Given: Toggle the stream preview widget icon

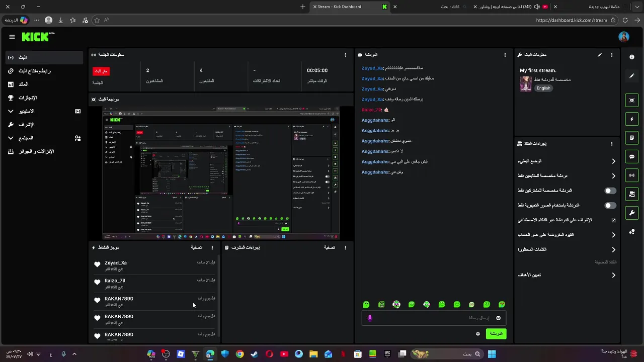Looking at the screenshot, I should click(x=632, y=100).
